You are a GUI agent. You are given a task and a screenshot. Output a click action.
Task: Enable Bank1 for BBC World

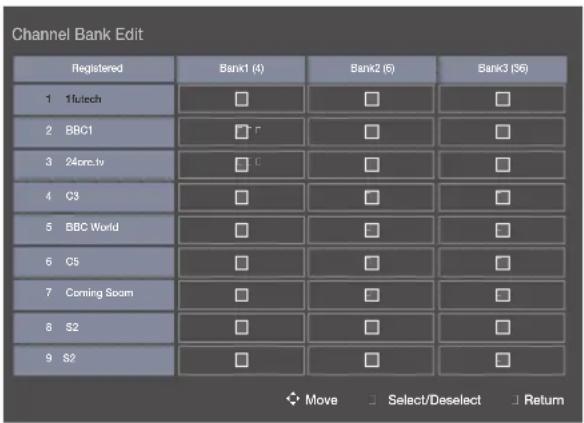pos(242,230)
